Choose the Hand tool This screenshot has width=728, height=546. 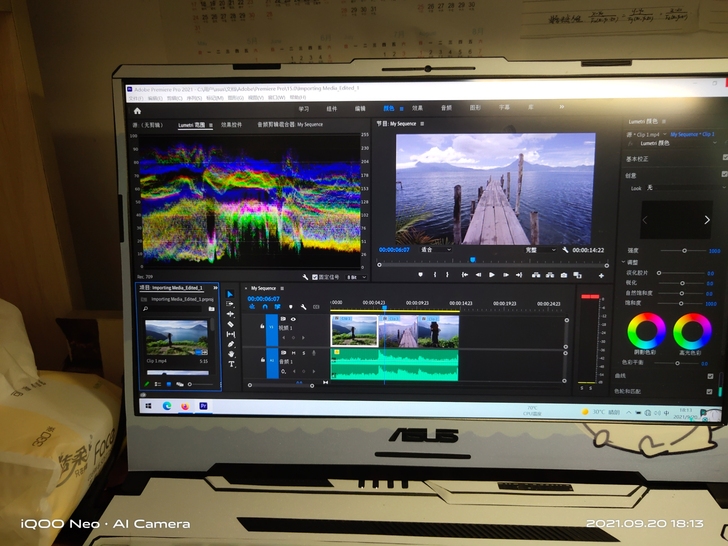[231, 353]
